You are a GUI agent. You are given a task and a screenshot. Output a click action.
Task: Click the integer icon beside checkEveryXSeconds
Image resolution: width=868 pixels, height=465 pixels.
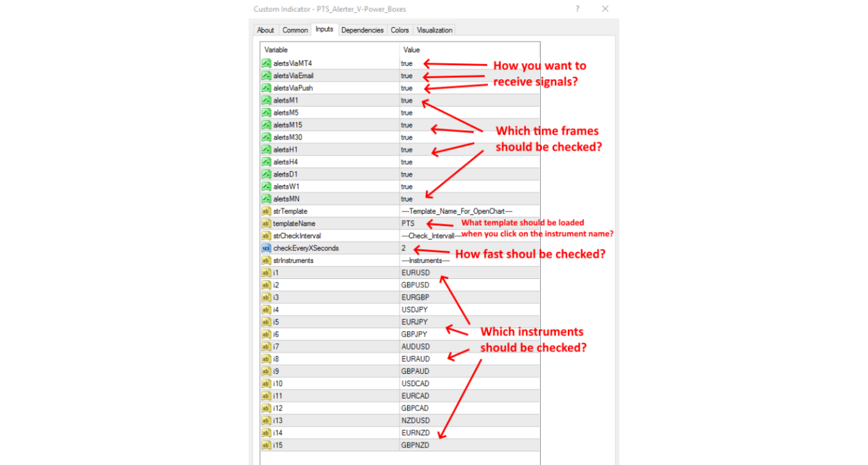[x=266, y=248]
